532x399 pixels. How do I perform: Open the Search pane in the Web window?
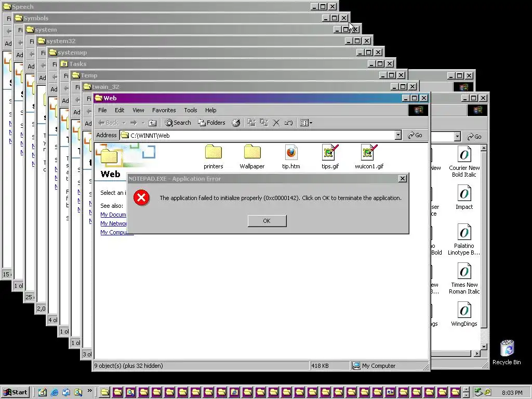point(178,123)
